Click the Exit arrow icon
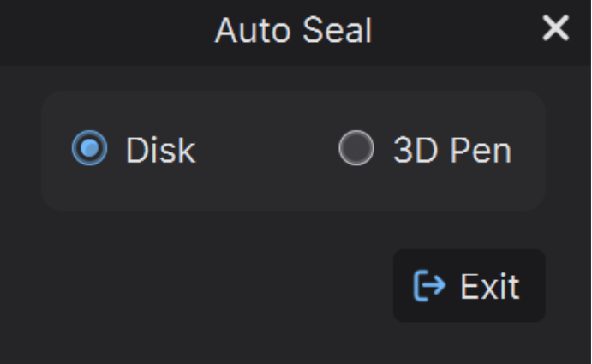Screen dimensions: 592x364 click(x=430, y=286)
